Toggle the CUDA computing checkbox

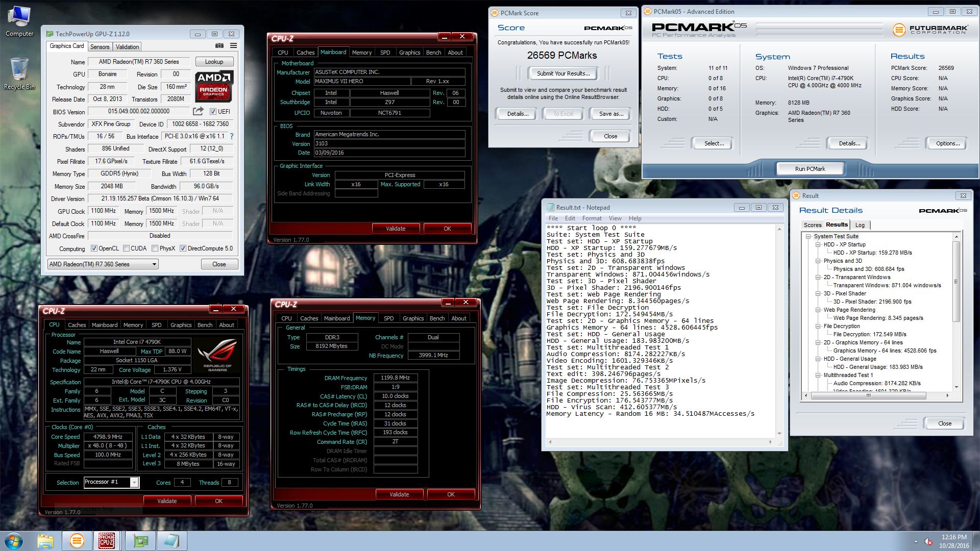126,248
